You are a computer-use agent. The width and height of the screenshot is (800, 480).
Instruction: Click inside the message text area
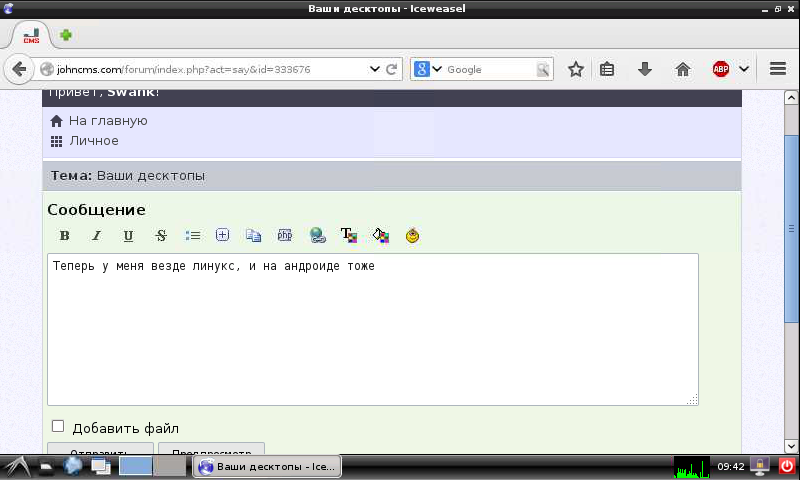tap(373, 330)
